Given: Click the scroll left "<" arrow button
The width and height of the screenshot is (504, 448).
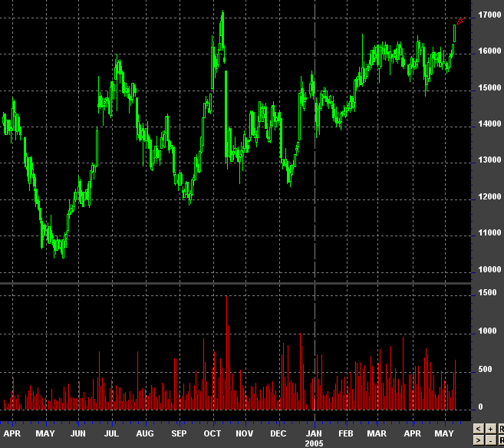Looking at the screenshot, I should (x=478, y=428).
